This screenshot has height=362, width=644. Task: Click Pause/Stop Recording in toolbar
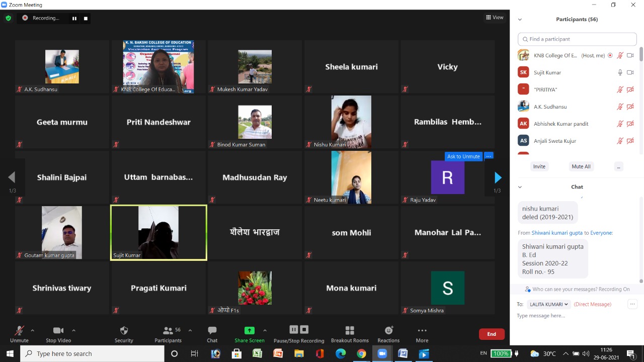299,334
